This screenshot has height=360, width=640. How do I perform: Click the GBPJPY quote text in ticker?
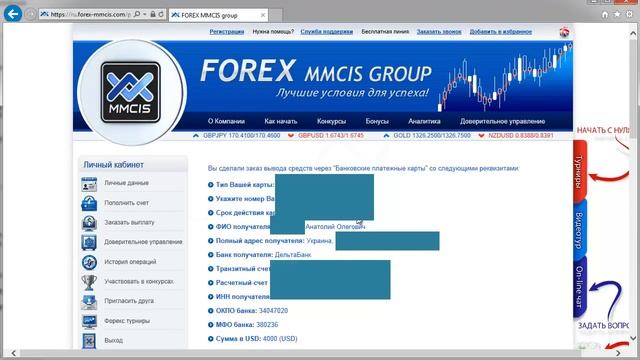click(241, 135)
